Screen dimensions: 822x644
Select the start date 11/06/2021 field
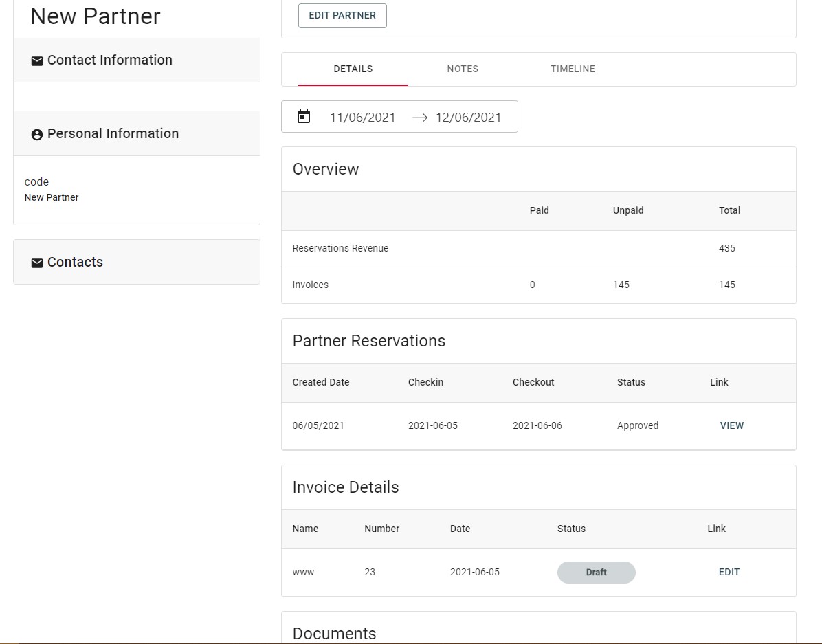tap(362, 118)
